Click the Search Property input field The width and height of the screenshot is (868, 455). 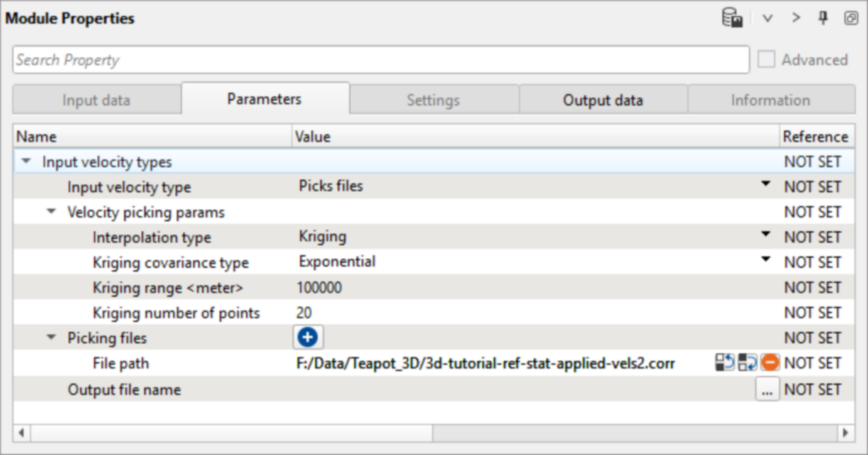(380, 60)
